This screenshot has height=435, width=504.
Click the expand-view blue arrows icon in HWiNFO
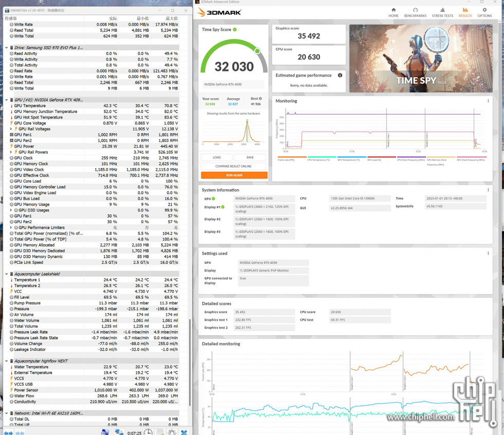click(9, 432)
